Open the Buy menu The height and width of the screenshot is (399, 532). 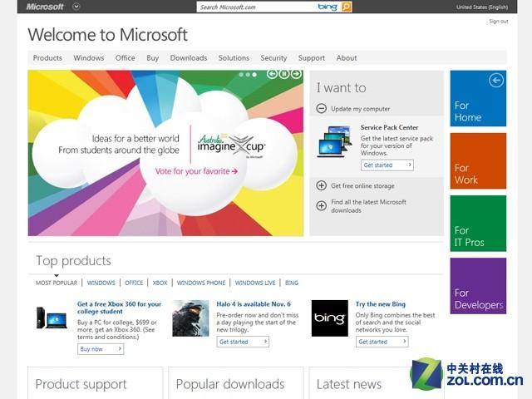pos(153,58)
